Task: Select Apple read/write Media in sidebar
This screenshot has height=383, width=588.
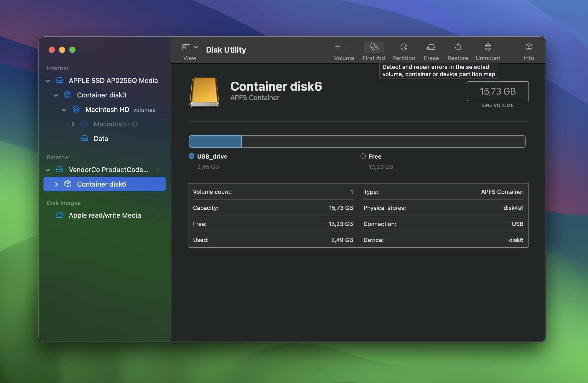Action: [x=105, y=215]
